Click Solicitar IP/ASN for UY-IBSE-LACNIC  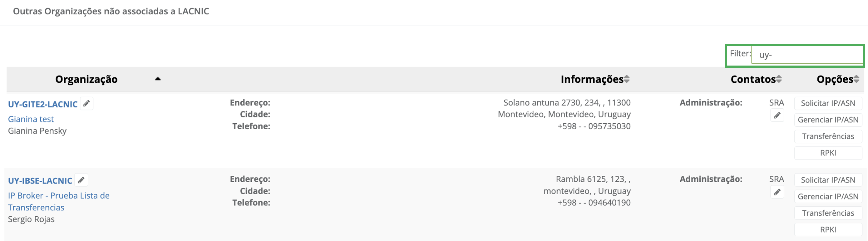point(828,180)
